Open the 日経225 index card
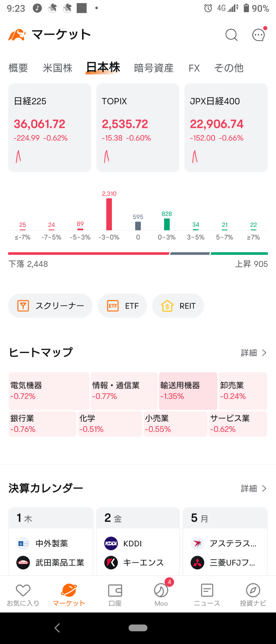 click(50, 128)
